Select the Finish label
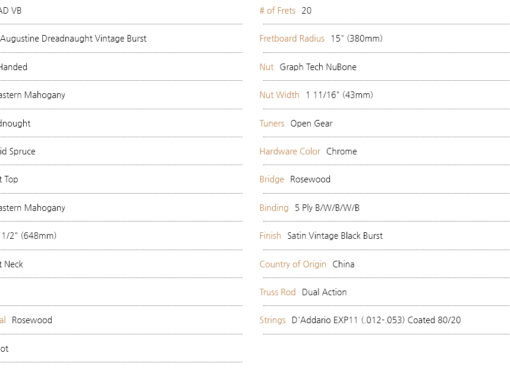 (x=270, y=236)
